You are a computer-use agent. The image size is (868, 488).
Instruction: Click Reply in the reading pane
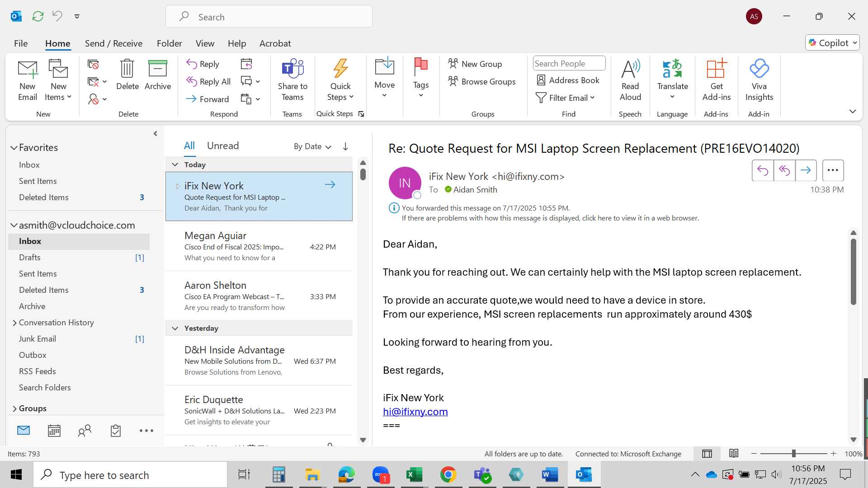(x=763, y=170)
